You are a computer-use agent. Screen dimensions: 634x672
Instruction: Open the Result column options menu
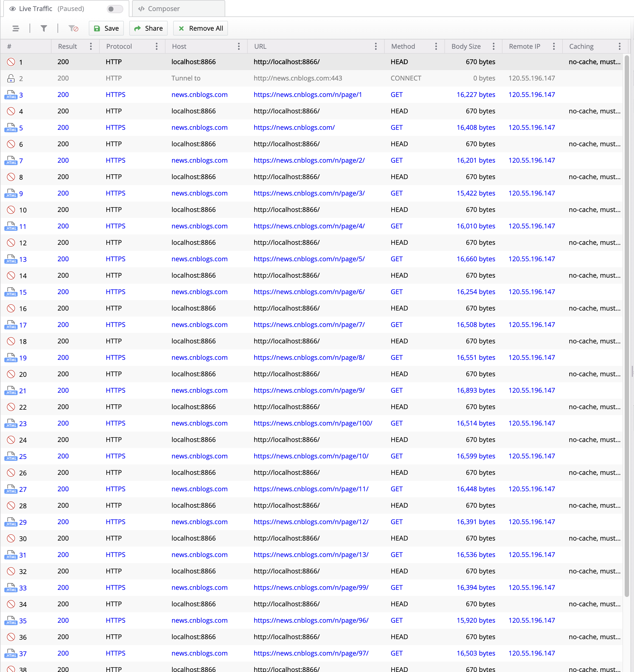91,46
